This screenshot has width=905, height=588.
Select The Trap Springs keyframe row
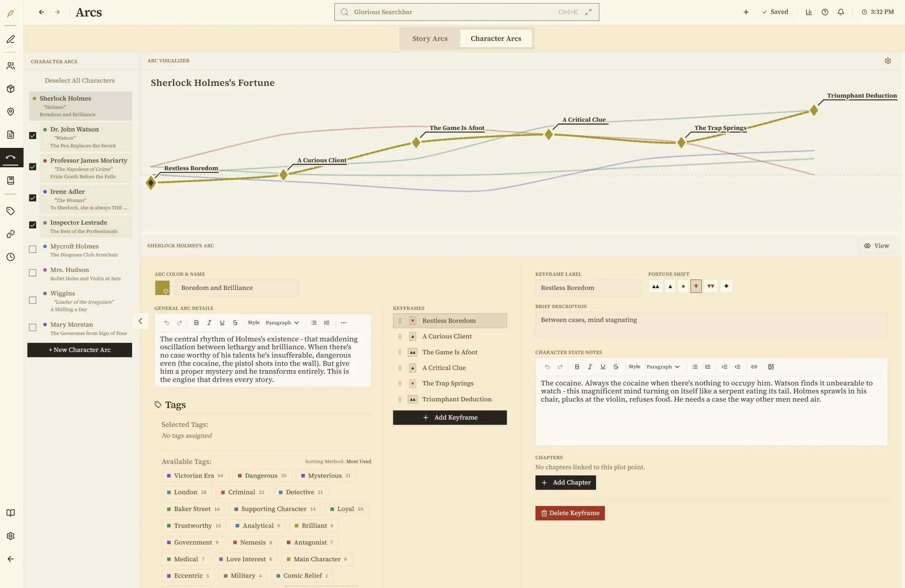click(450, 384)
